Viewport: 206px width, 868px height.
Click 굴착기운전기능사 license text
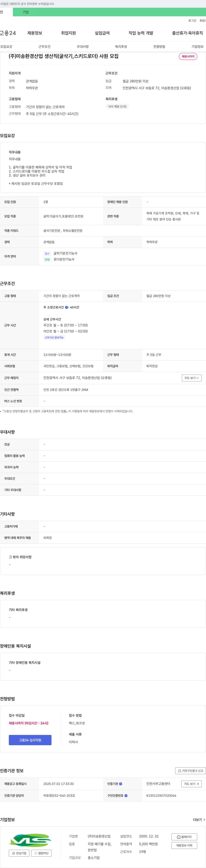click(65, 253)
